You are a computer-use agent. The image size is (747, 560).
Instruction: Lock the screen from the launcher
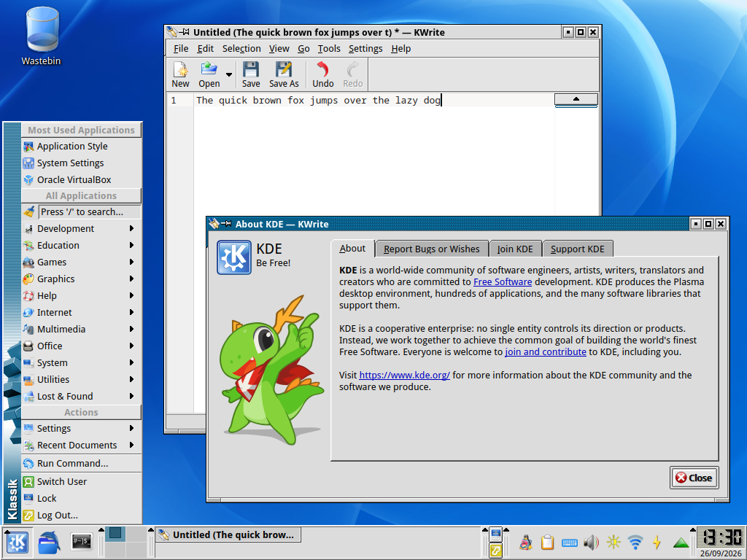click(x=82, y=498)
